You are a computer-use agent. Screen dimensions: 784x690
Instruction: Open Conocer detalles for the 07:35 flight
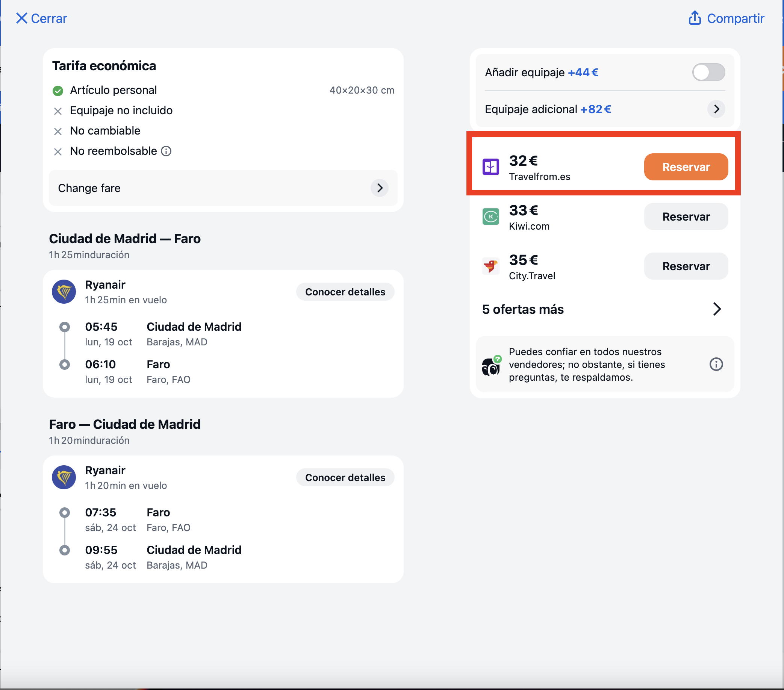pos(345,478)
